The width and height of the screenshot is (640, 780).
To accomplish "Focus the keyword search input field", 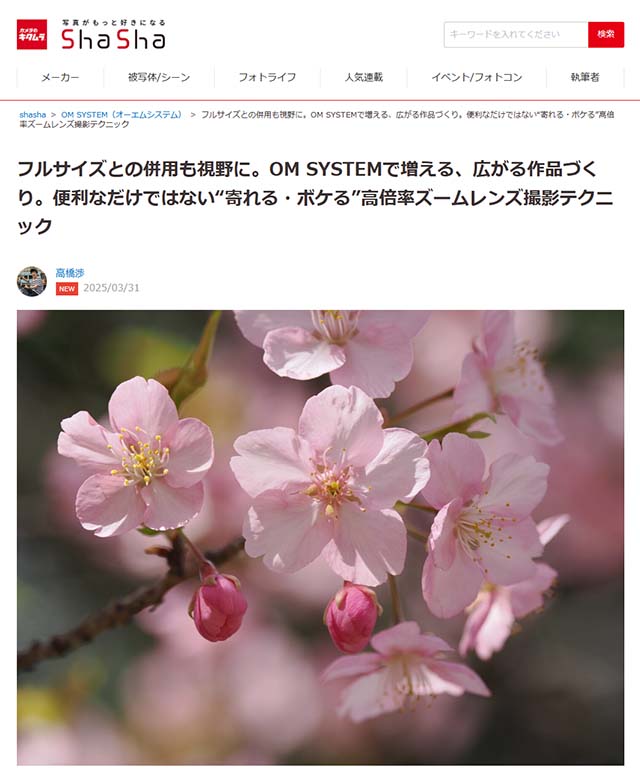I will pyautogui.click(x=516, y=34).
